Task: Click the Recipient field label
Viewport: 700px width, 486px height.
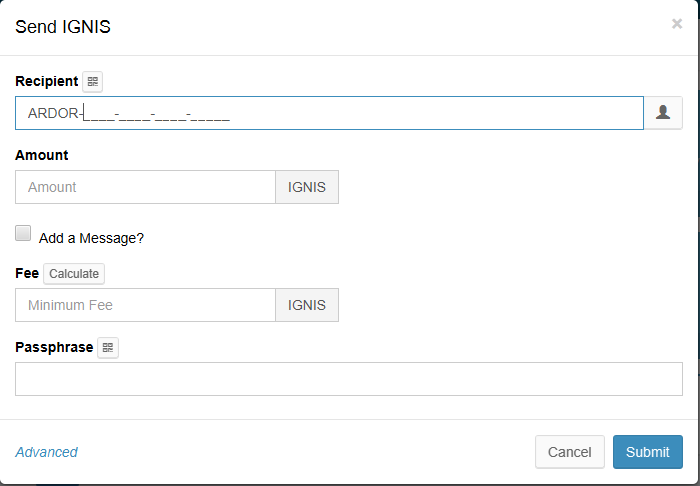Action: coord(46,81)
